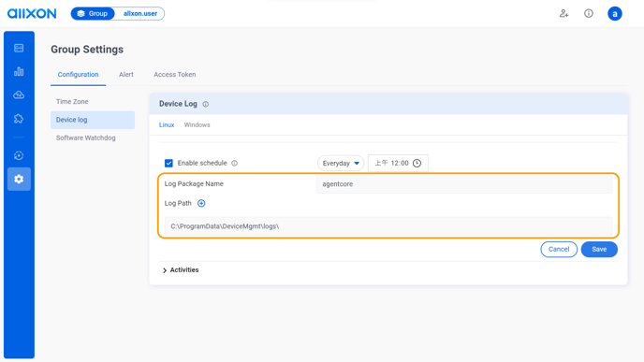The height and width of the screenshot is (362, 644).
Task: Expand the Activities section
Action: 181,270
